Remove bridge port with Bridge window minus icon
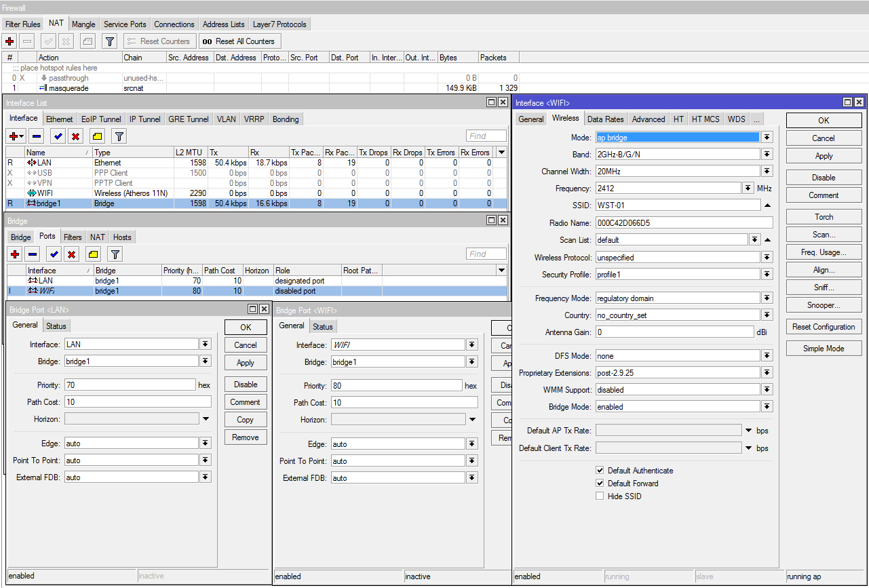This screenshot has height=588, width=869. point(32,254)
